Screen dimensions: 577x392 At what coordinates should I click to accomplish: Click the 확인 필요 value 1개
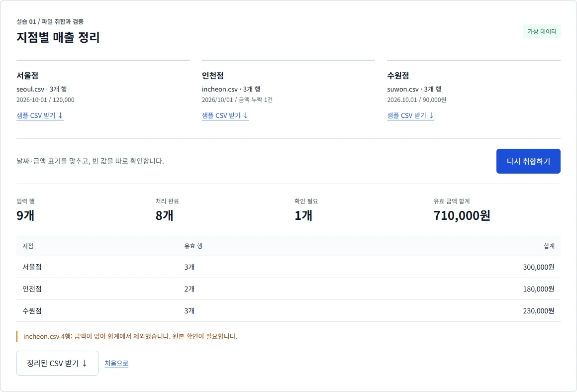pos(303,215)
